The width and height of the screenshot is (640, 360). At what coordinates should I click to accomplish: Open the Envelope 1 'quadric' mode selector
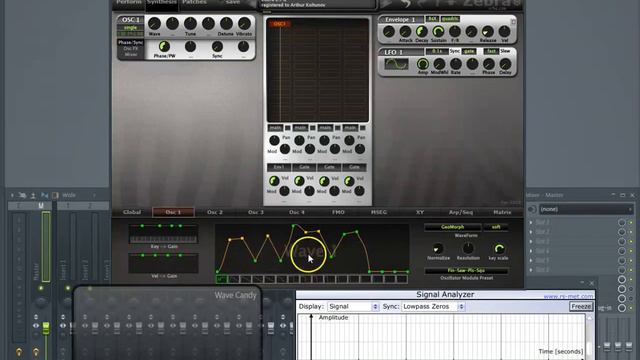click(x=450, y=19)
